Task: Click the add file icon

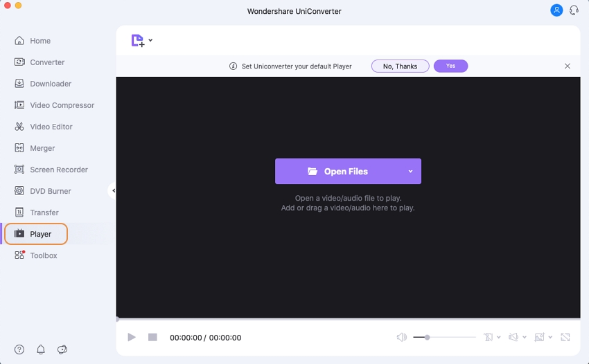Action: click(138, 41)
